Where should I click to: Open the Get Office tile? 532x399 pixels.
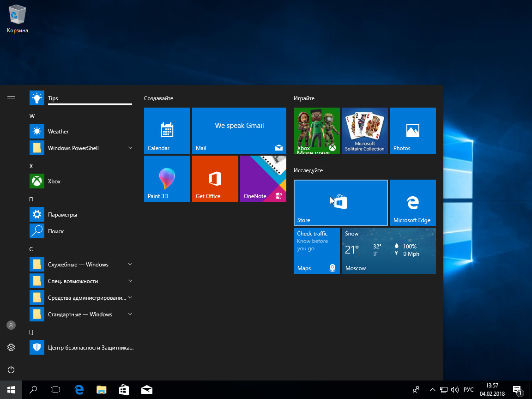[215, 178]
